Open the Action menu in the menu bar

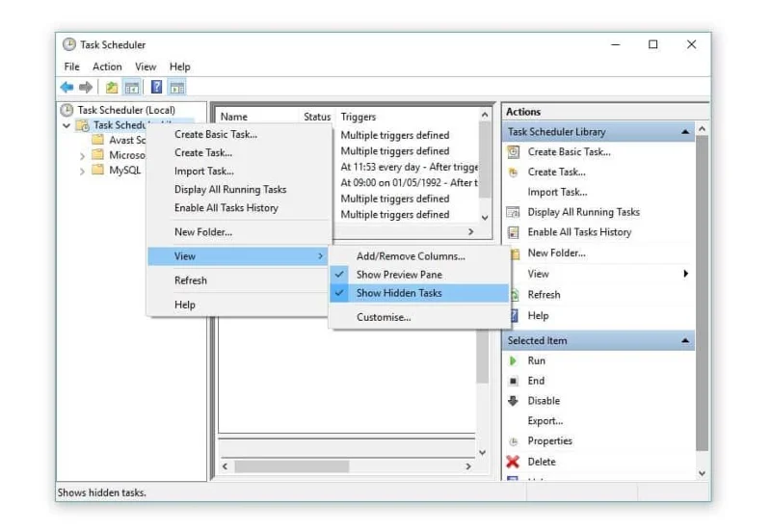coord(107,66)
